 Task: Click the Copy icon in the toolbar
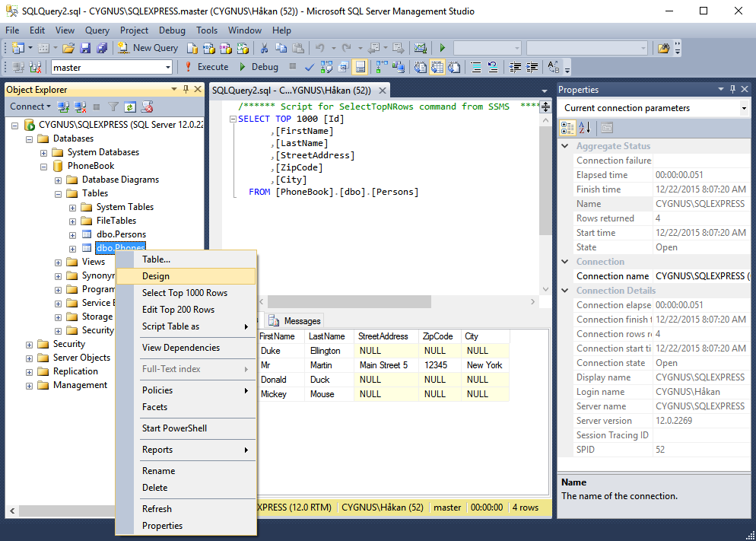[x=281, y=48]
